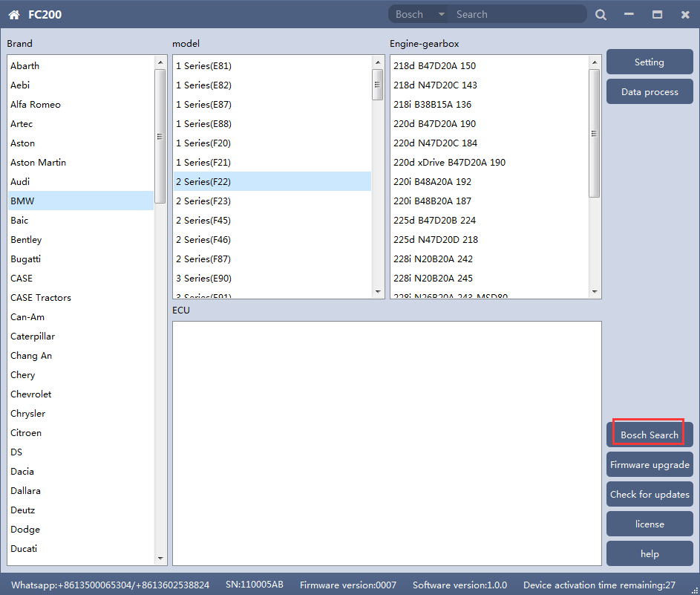Select engine 218d B47D20A 150
This screenshot has height=595, width=700.
pyautogui.click(x=489, y=65)
